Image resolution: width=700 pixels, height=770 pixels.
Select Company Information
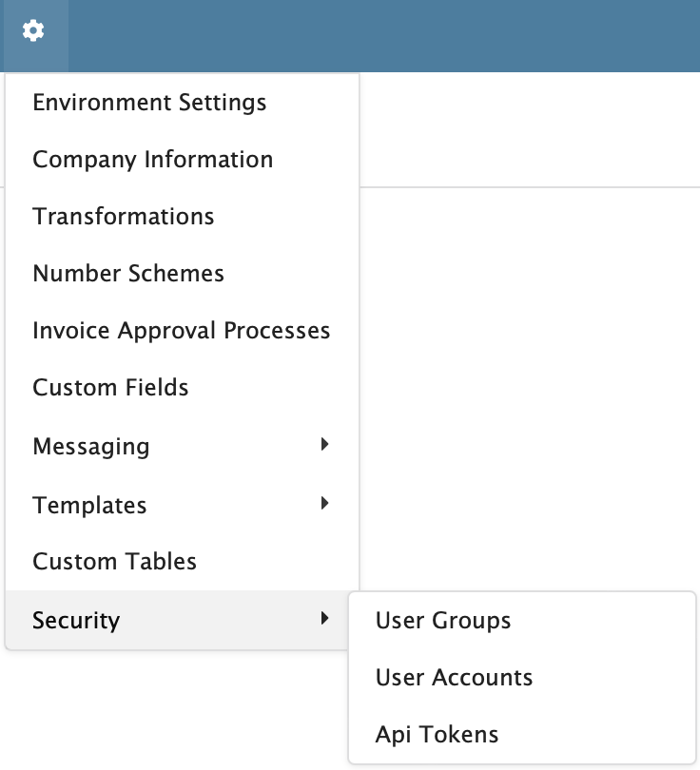(152, 160)
